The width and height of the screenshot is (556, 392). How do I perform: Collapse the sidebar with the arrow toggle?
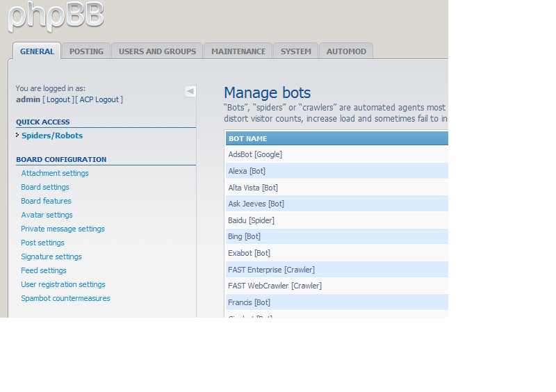pos(190,91)
